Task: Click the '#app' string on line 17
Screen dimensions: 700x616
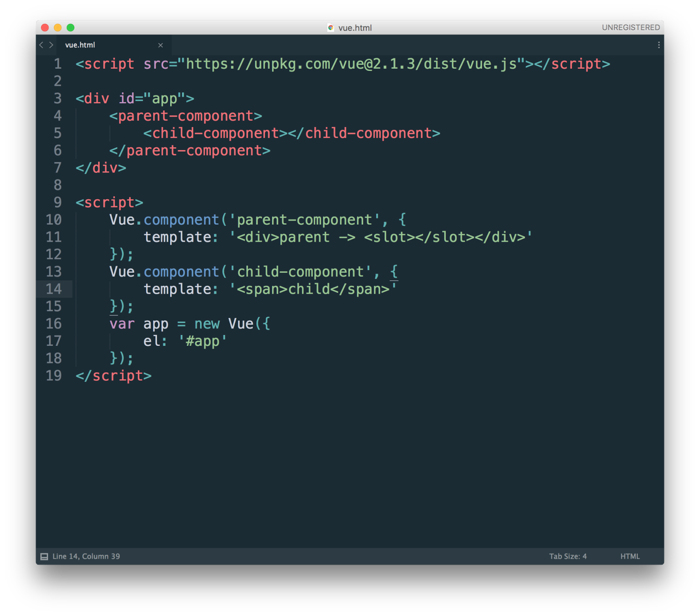Action: click(202, 341)
